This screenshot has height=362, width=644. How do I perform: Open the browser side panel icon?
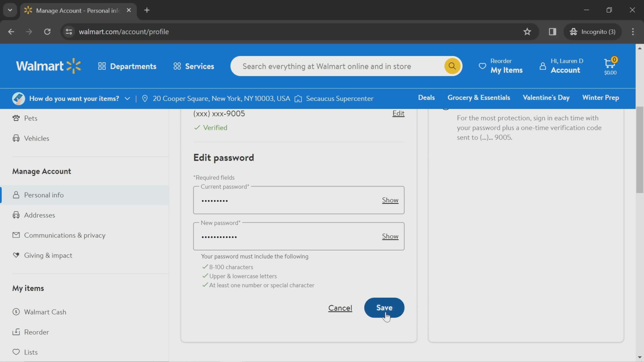[x=552, y=32]
